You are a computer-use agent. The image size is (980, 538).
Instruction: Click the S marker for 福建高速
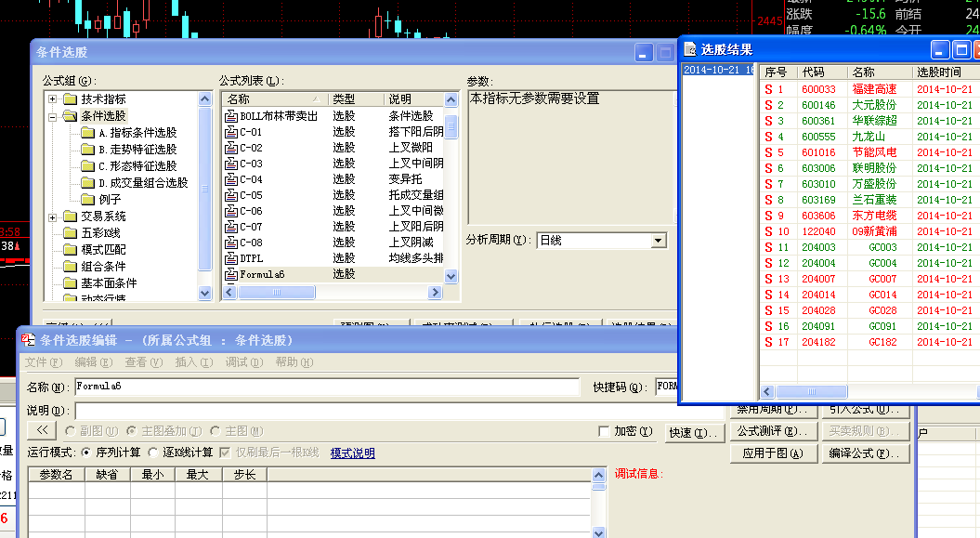coord(769,89)
